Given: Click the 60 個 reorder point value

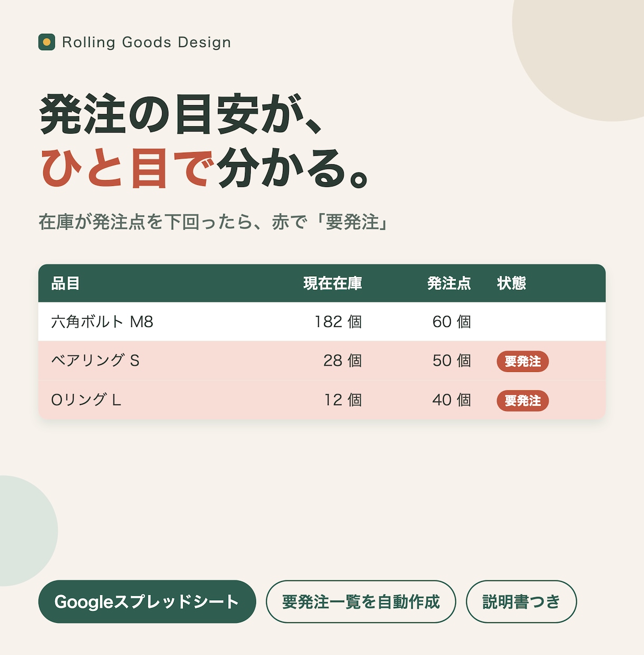Looking at the screenshot, I should 452,322.
